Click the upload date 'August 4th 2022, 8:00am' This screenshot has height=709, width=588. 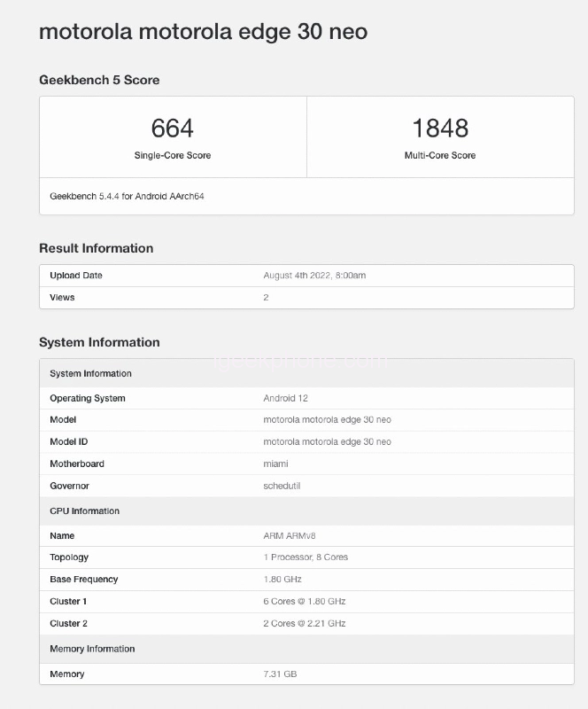[314, 276]
